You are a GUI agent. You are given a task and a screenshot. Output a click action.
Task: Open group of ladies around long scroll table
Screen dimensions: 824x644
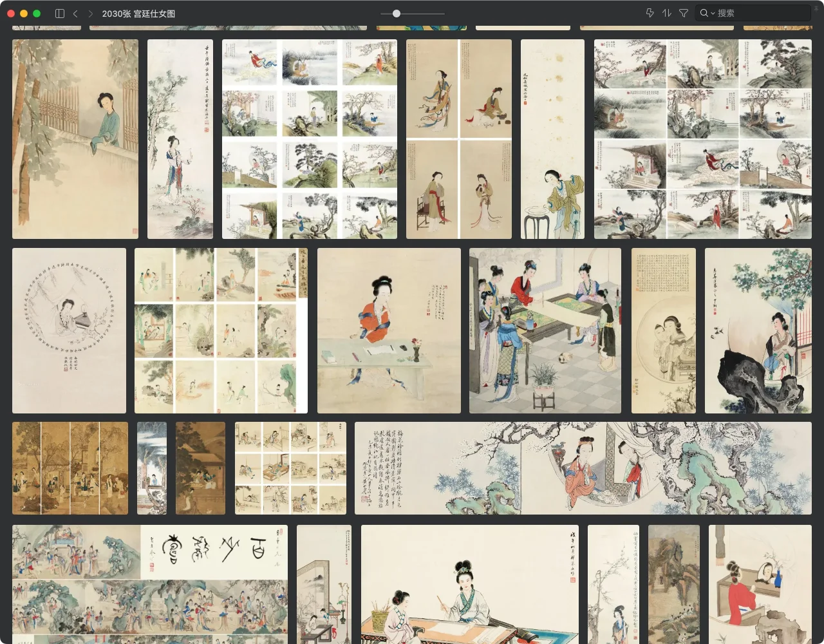545,330
